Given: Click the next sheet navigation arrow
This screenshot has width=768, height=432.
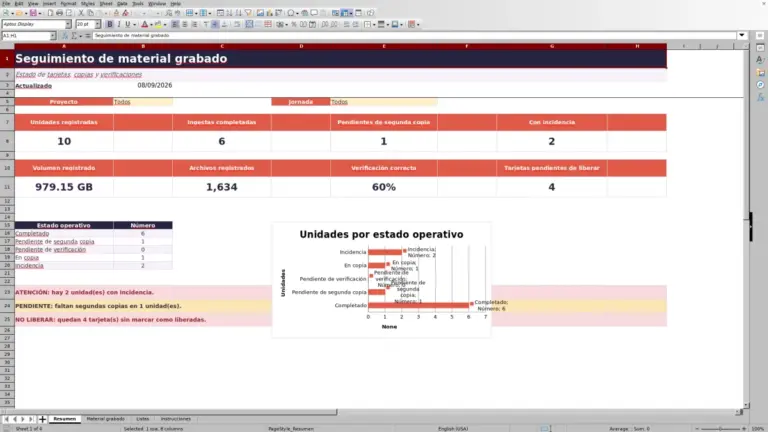Looking at the screenshot, I should pos(23,419).
